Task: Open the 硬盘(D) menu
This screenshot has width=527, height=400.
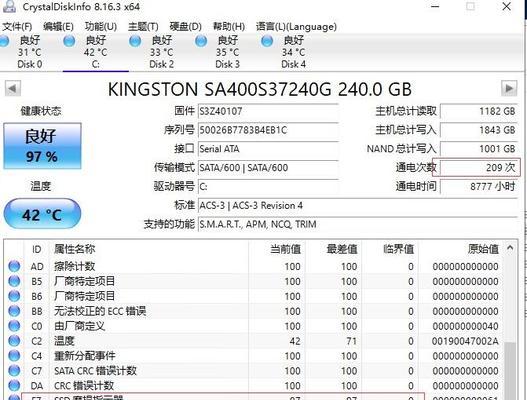Action: pyautogui.click(x=185, y=27)
